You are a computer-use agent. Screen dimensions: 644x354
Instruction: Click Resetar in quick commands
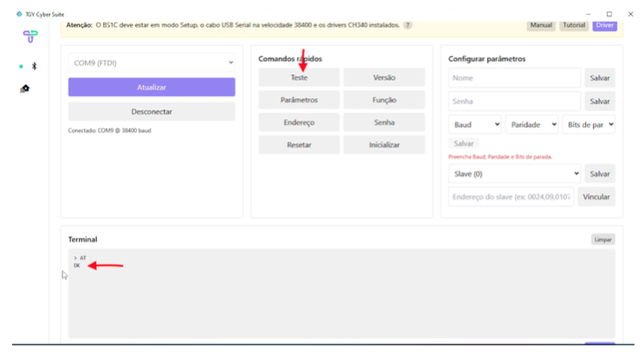298,145
